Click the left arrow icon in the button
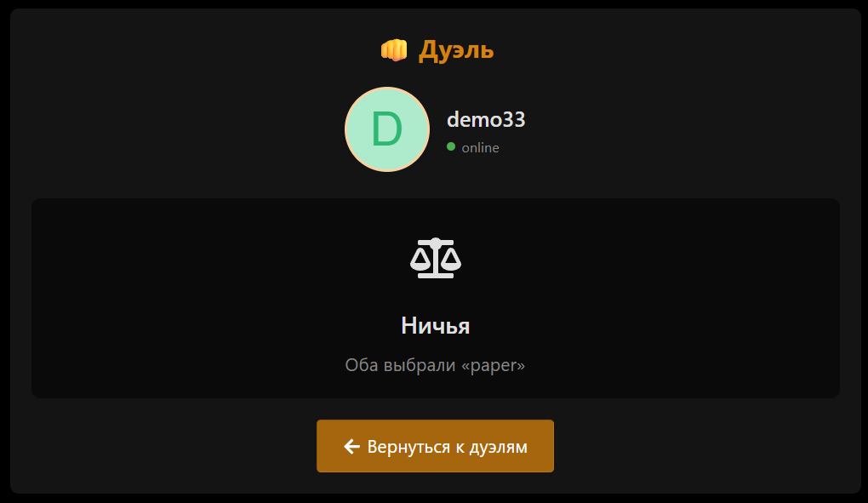The image size is (868, 503). click(x=351, y=446)
